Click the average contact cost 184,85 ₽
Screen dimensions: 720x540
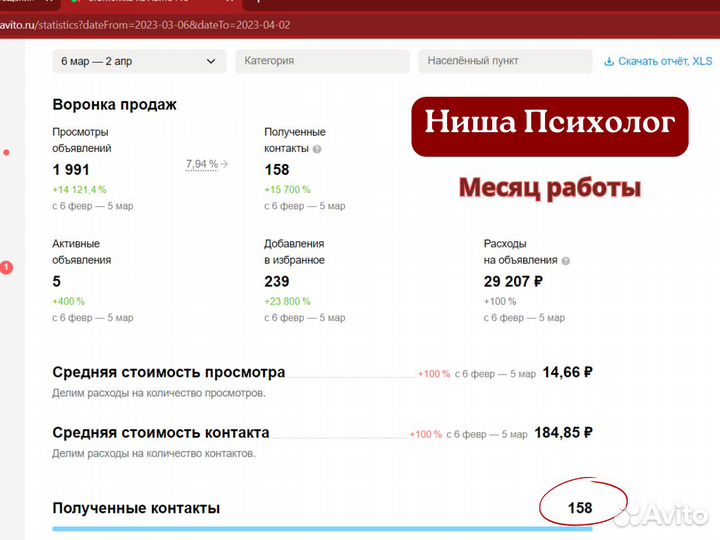coord(563,432)
